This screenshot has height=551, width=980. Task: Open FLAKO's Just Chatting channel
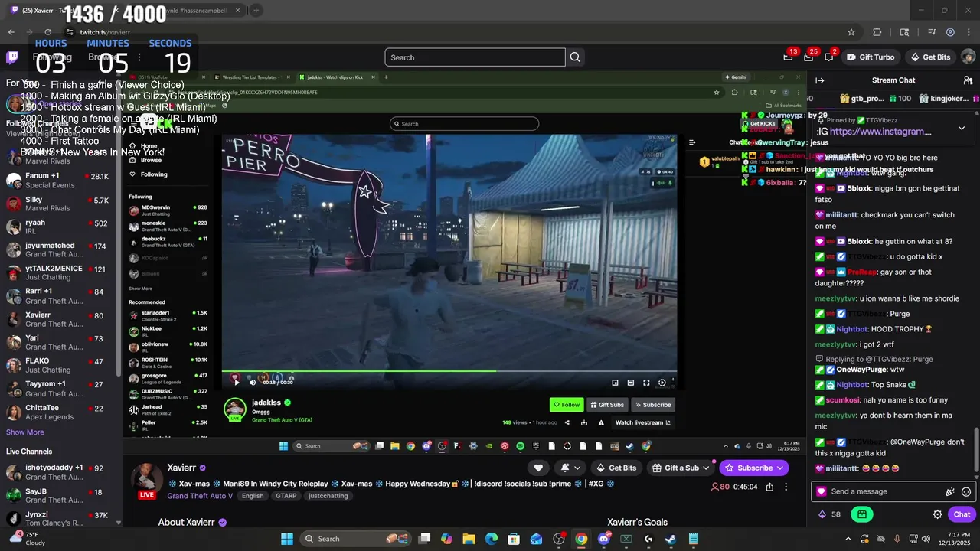pos(59,365)
